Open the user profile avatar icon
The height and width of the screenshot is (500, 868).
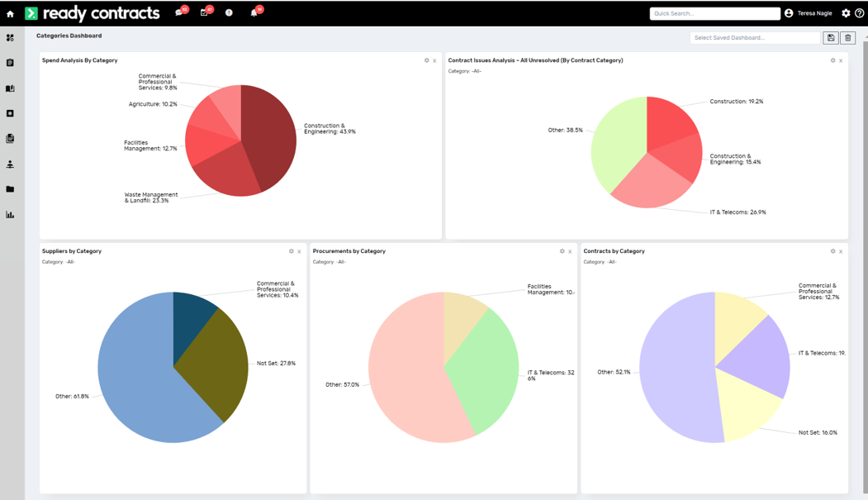tap(789, 13)
